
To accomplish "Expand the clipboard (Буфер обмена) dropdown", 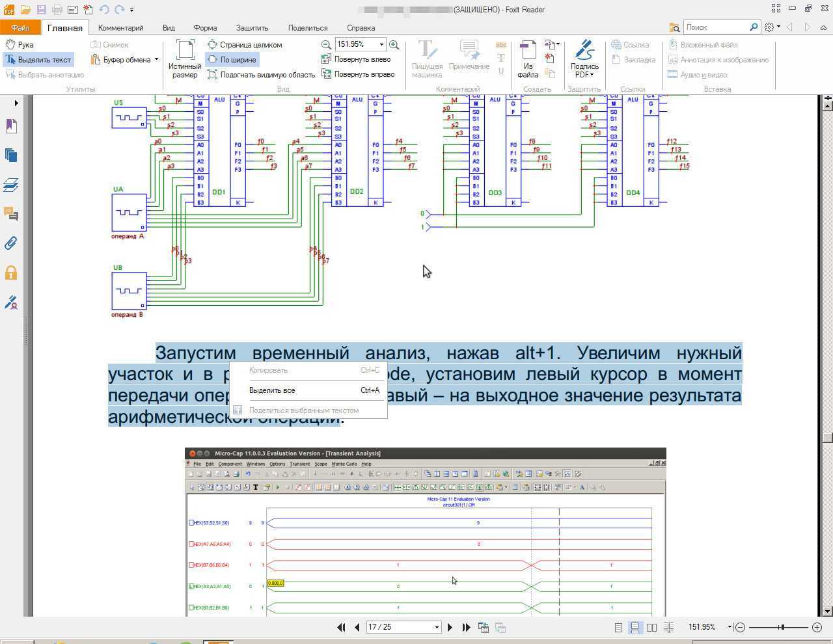I will [x=156, y=59].
